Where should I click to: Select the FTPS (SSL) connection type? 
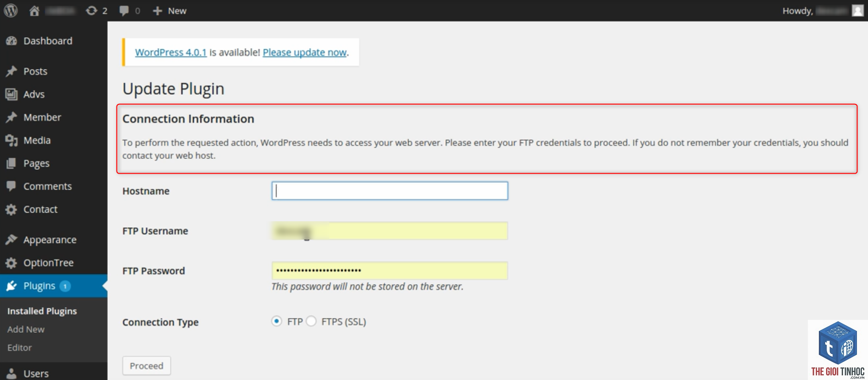311,321
